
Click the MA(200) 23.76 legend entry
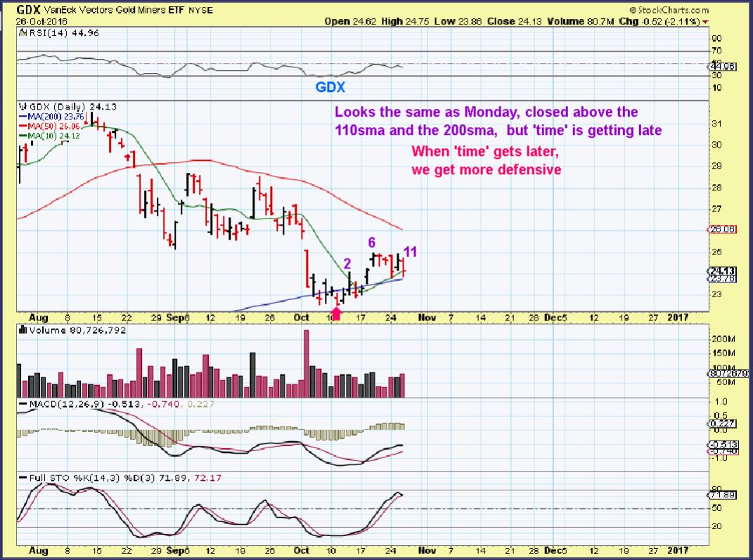pos(52,117)
